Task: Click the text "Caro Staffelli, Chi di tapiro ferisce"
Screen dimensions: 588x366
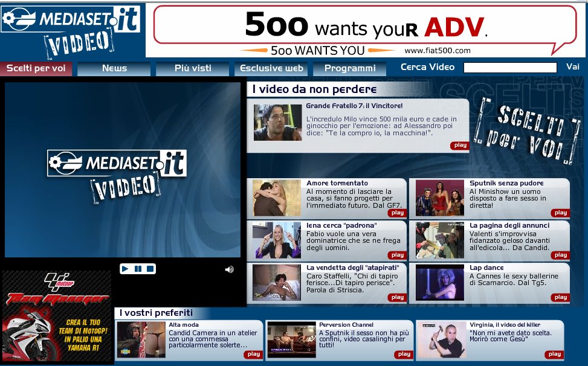Action: pyautogui.click(x=352, y=283)
